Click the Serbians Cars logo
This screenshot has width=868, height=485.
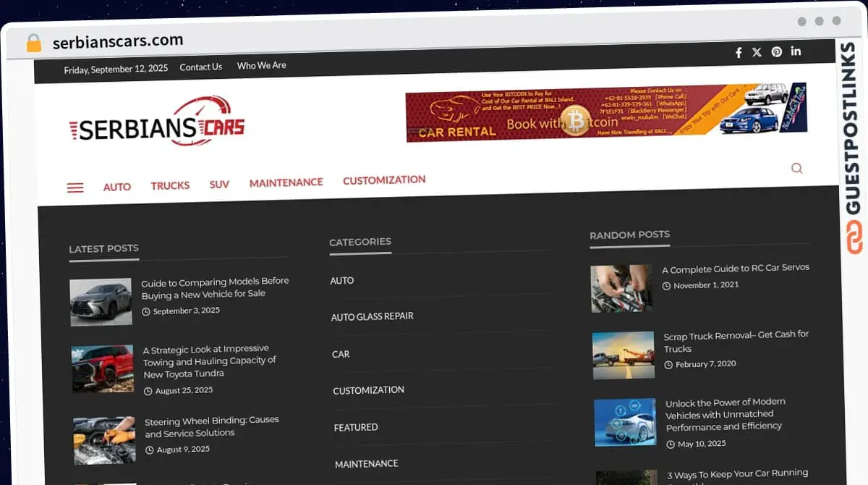[157, 122]
